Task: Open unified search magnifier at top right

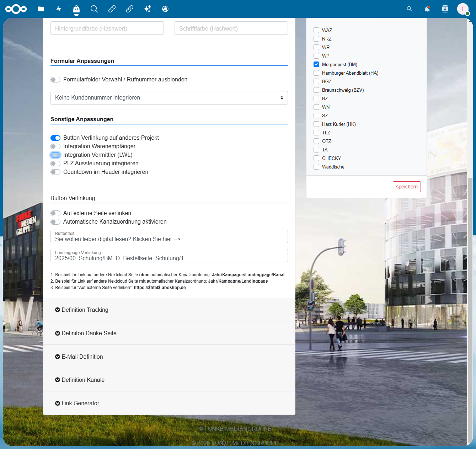Action: (410, 9)
